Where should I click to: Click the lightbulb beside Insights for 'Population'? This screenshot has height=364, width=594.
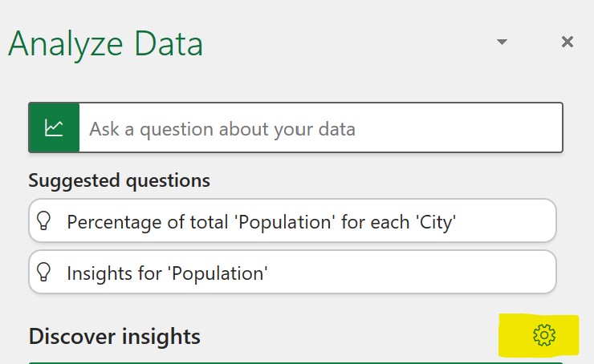[43, 273]
